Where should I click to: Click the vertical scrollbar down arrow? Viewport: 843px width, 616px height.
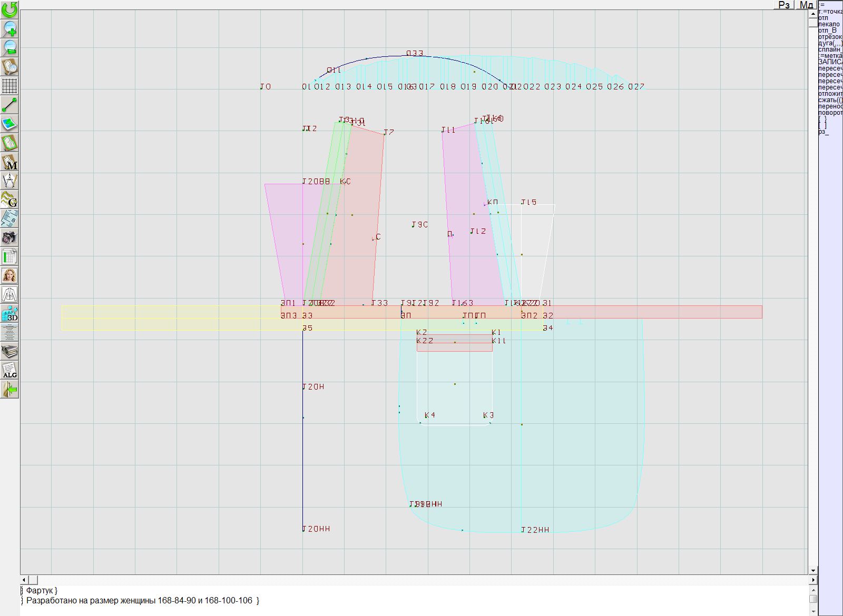click(813, 570)
